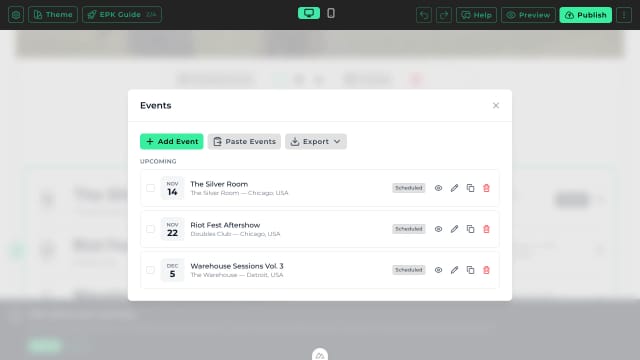Click Scheduled badge for The Silver Room
Viewport: 640px width, 360px height.
pos(409,188)
